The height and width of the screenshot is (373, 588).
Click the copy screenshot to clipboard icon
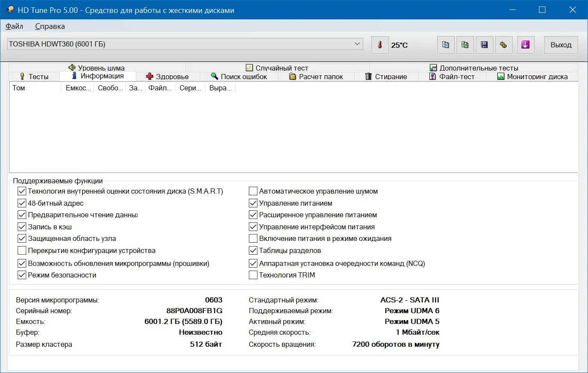tap(465, 45)
